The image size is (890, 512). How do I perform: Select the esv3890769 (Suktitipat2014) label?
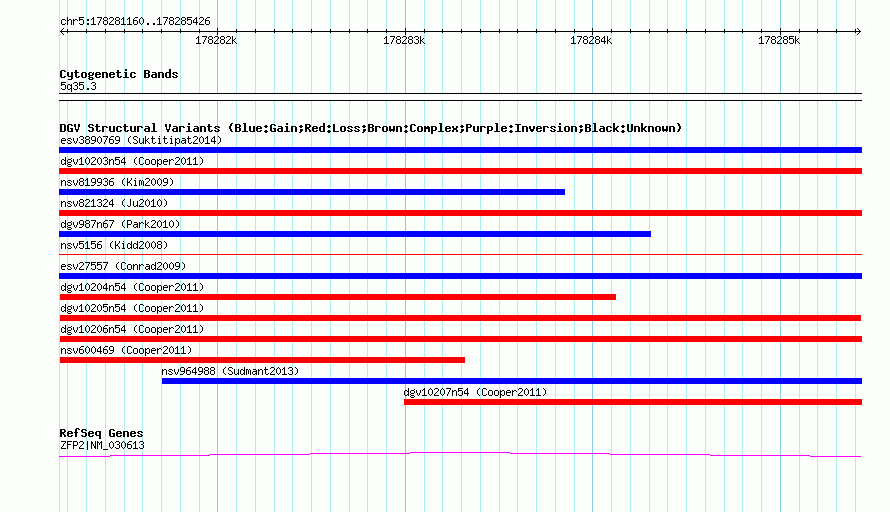[x=141, y=140]
